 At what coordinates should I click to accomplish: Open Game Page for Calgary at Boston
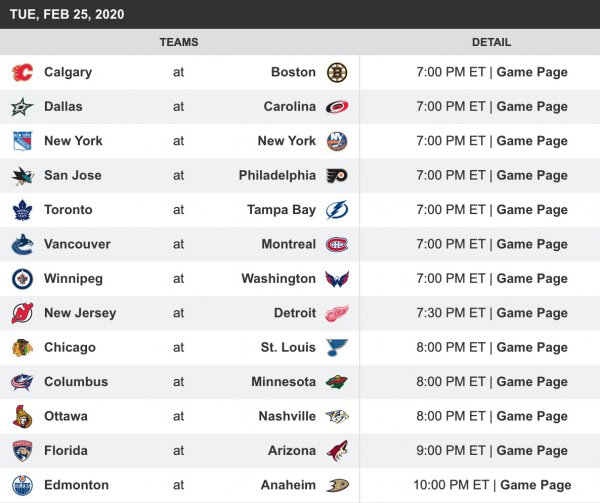532,72
